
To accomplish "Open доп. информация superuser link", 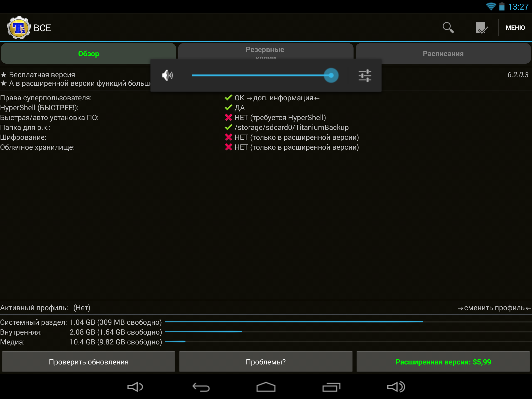I will [x=283, y=98].
